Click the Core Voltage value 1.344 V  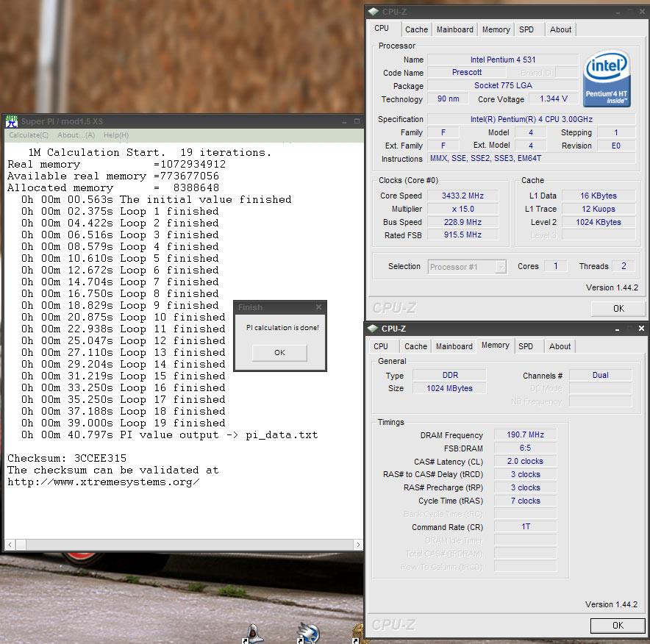[554, 99]
